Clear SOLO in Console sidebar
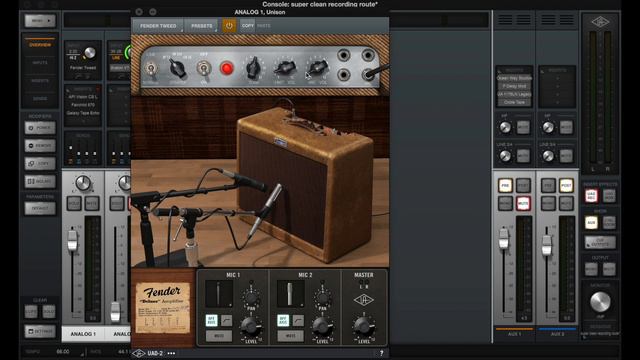 coord(49,311)
